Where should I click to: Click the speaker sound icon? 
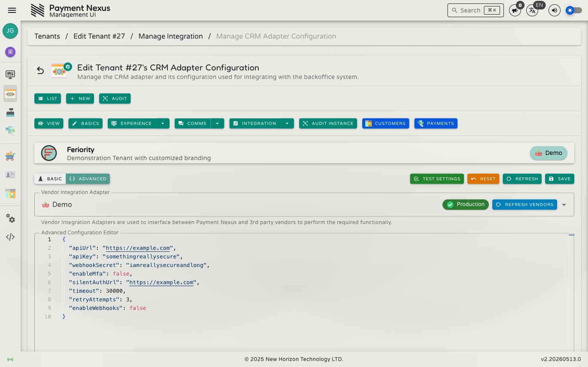pos(555,10)
